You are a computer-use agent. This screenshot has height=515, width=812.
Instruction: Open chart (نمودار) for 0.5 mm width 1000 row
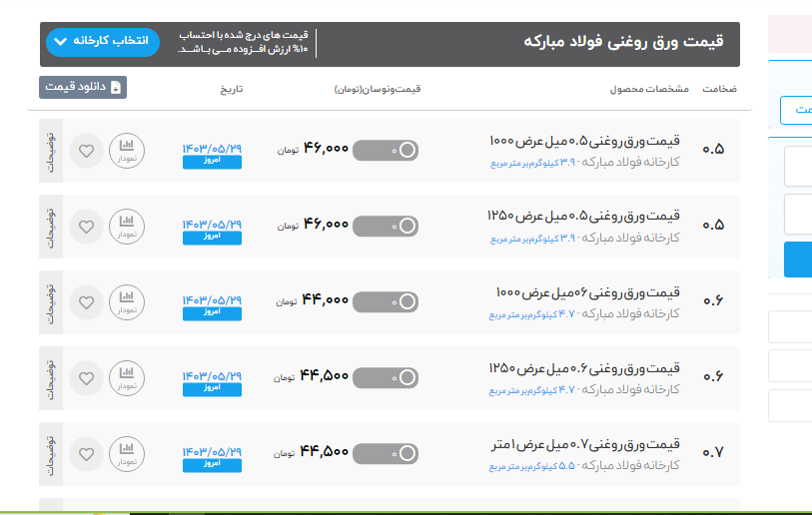pos(126,151)
